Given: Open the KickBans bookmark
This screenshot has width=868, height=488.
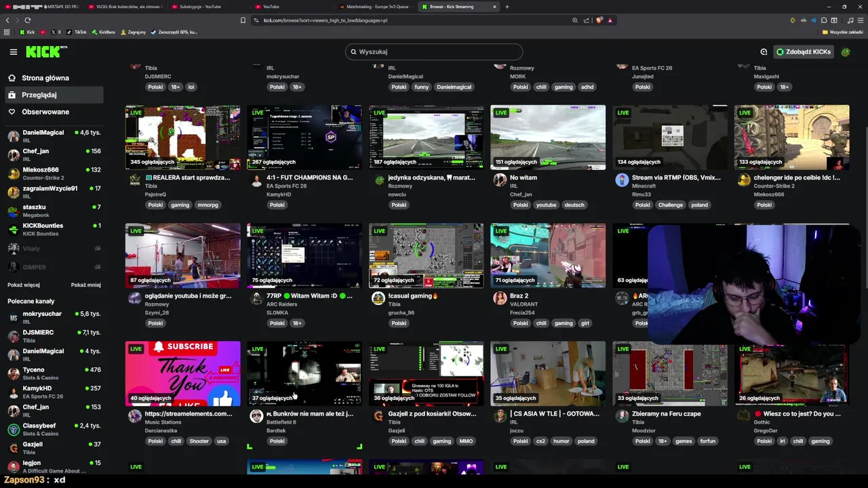Looking at the screenshot, I should point(103,32).
